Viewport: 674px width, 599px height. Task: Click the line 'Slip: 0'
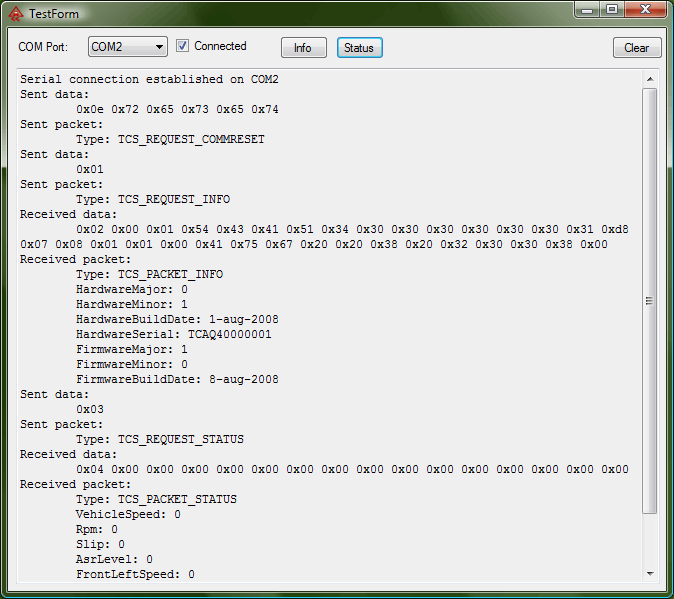(101, 544)
